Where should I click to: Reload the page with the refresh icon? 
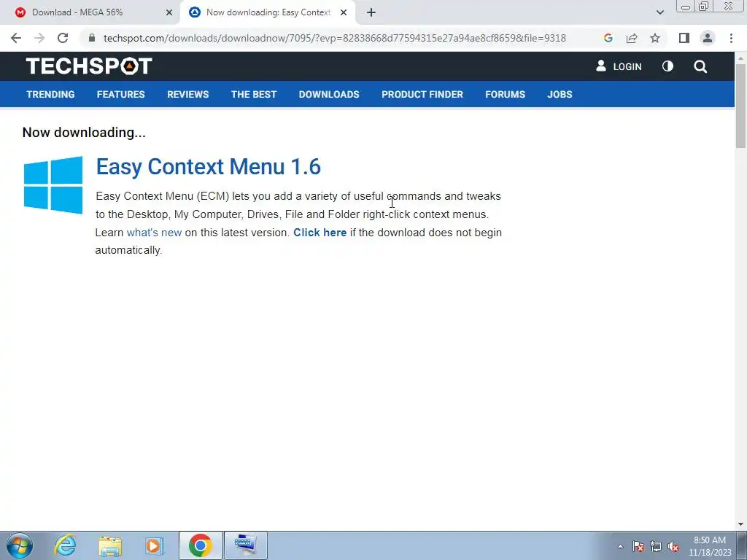coord(63,38)
